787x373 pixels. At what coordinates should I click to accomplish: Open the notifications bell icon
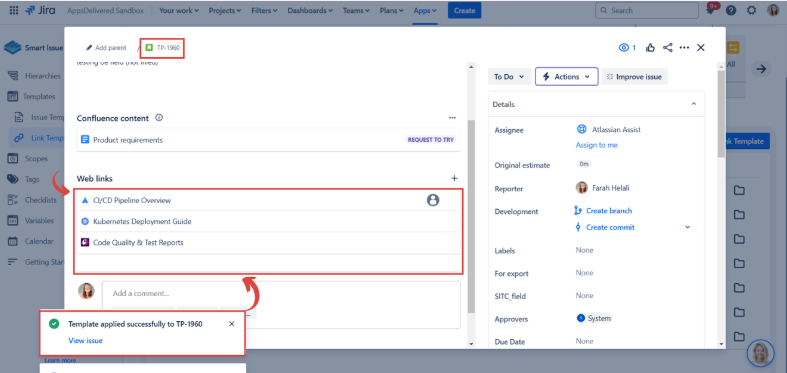710,11
